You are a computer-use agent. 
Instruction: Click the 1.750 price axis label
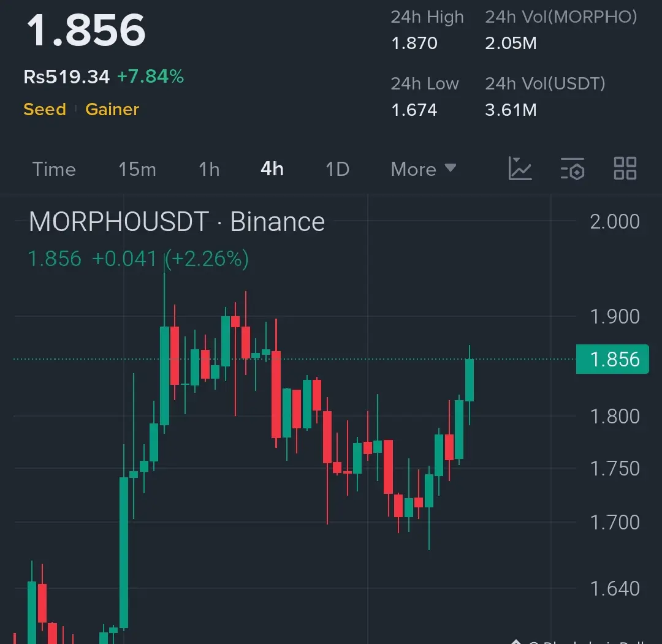(615, 468)
